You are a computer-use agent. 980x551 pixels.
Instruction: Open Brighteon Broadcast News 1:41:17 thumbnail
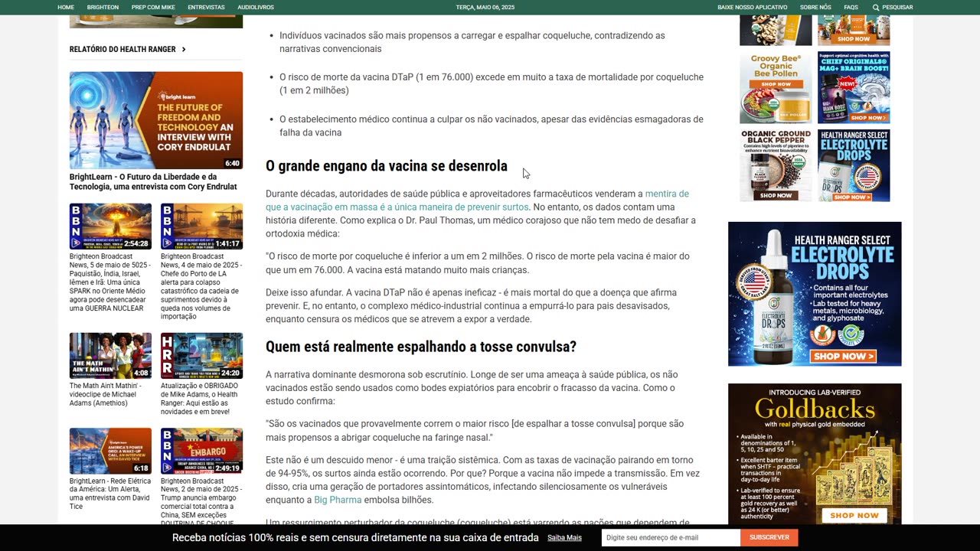pos(201,227)
